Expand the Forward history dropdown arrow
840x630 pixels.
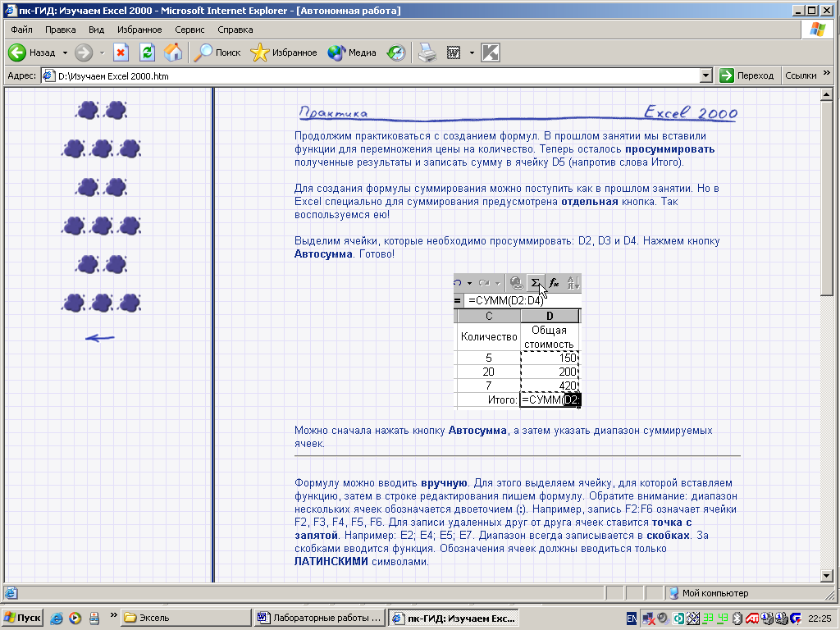[102, 52]
